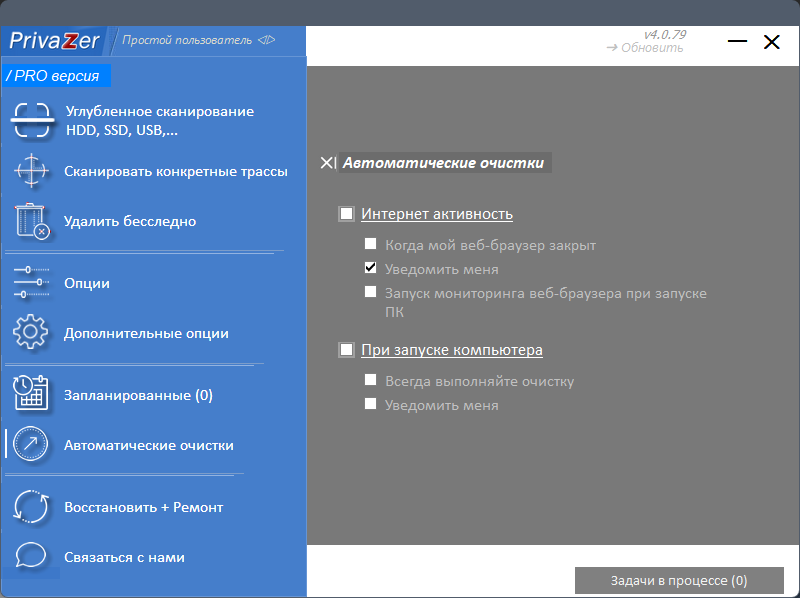This screenshot has width=800, height=598.
Task: Click the При запуске компьютера underlined heading
Action: (x=452, y=350)
